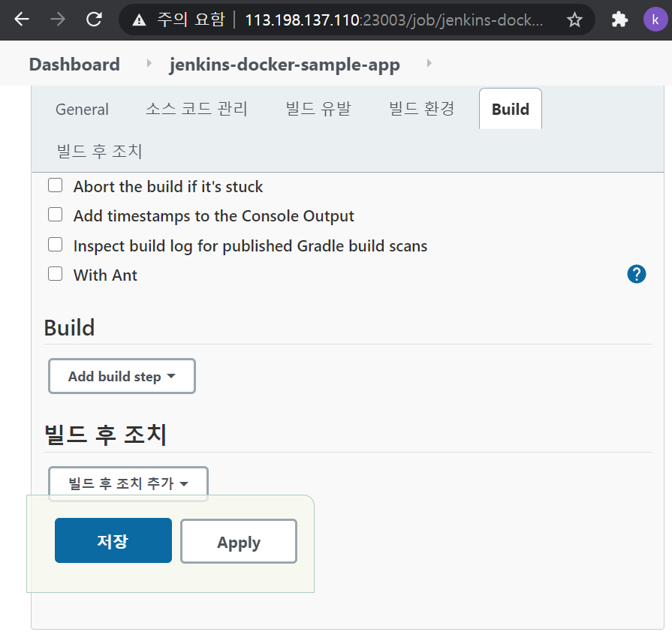This screenshot has height=638, width=672.
Task: Go back to the previous browser page
Action: 22,20
